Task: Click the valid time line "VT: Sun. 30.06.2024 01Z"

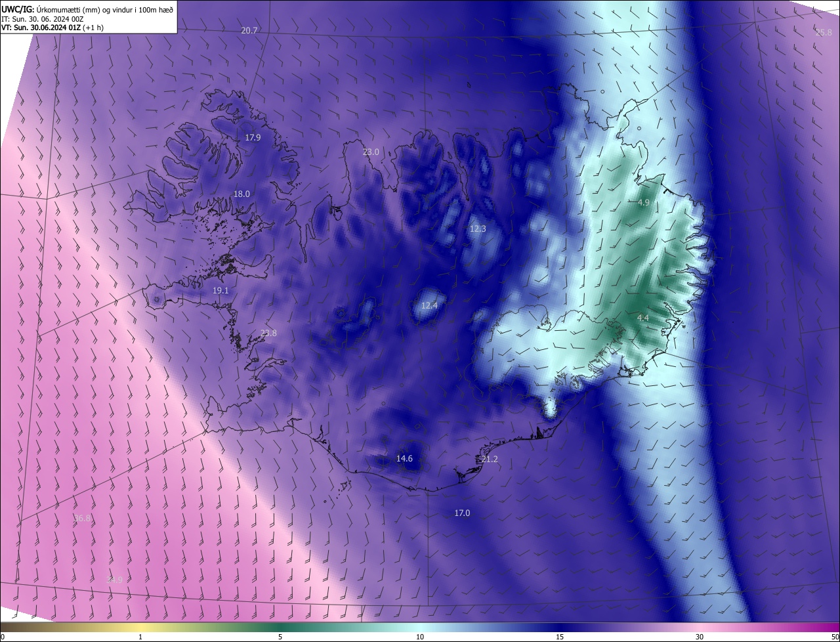Action: point(41,28)
